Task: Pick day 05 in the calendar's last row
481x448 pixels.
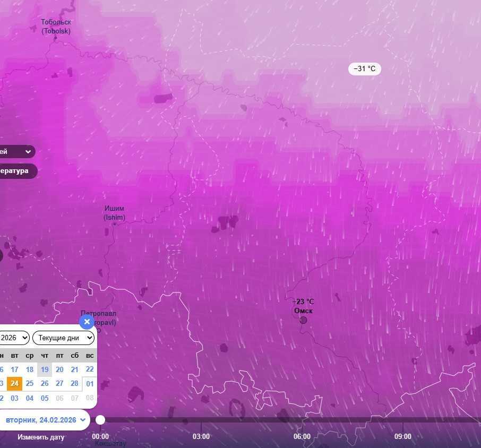Action: click(45, 398)
